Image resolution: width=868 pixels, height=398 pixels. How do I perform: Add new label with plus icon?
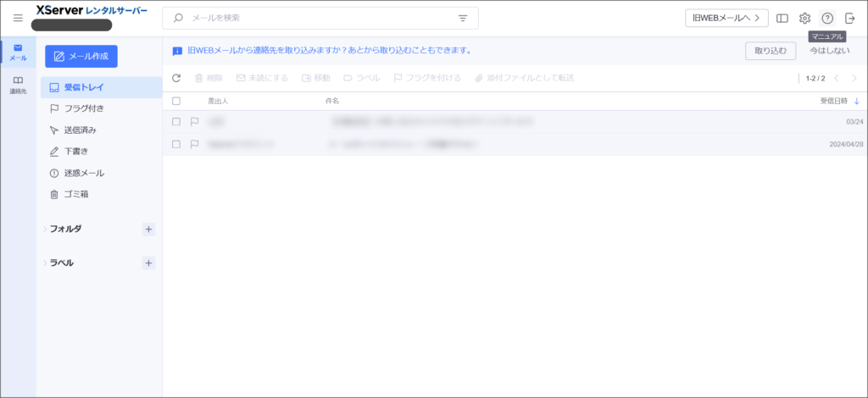click(x=148, y=263)
